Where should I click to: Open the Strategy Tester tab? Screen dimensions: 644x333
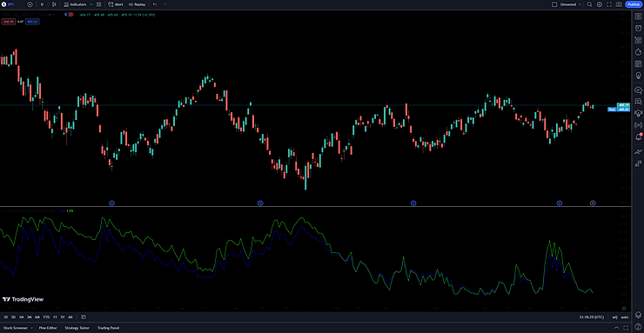77,328
